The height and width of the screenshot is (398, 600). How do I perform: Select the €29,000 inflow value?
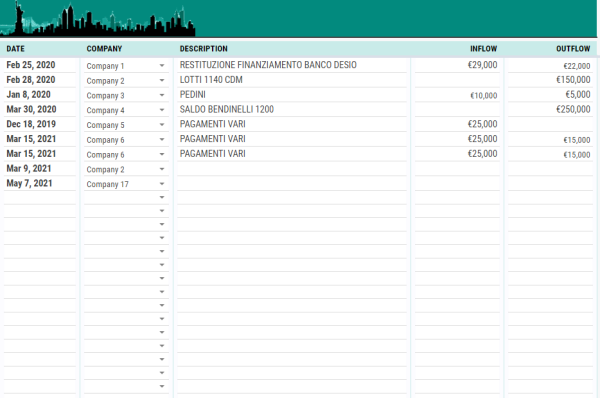coord(482,65)
